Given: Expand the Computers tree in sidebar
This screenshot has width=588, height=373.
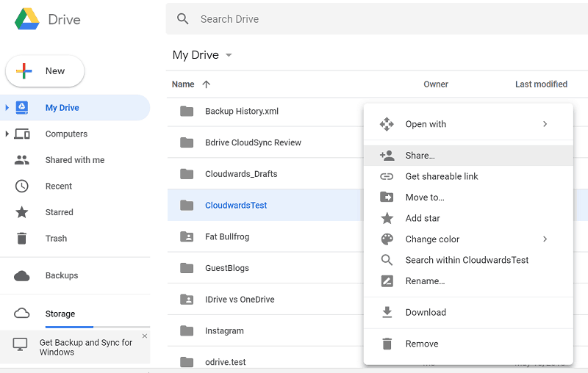Looking at the screenshot, I should pos(7,134).
